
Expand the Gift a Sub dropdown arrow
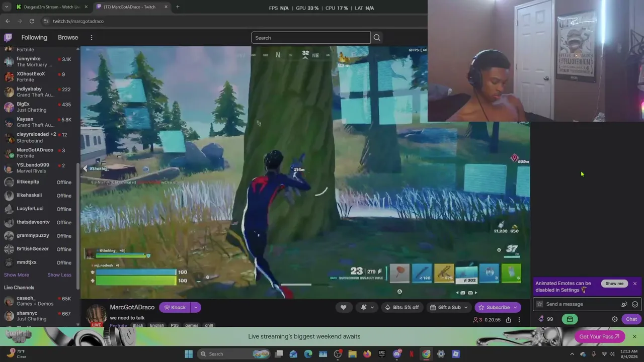(x=466, y=307)
